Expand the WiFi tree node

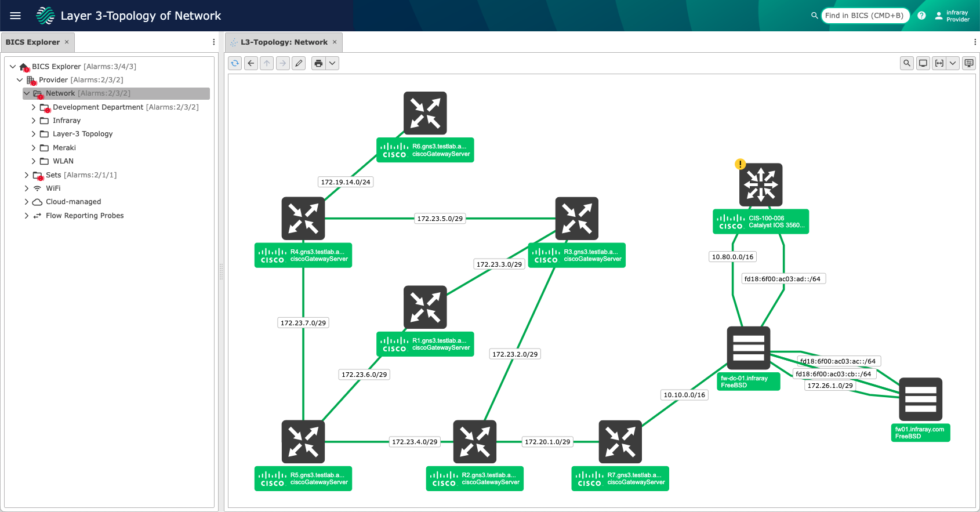tap(27, 188)
